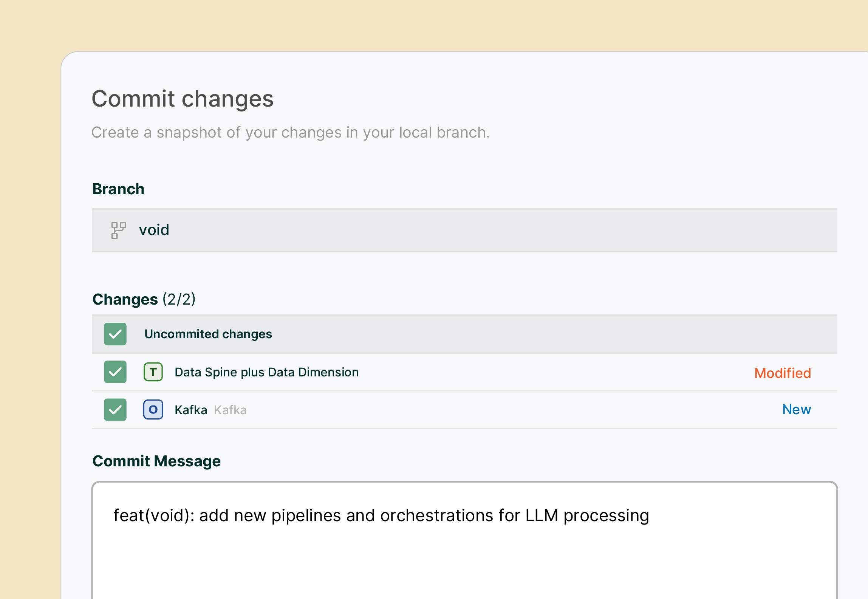Screen dimensions: 868x599
Task: Click the New status label for Kafka
Action: 796,409
